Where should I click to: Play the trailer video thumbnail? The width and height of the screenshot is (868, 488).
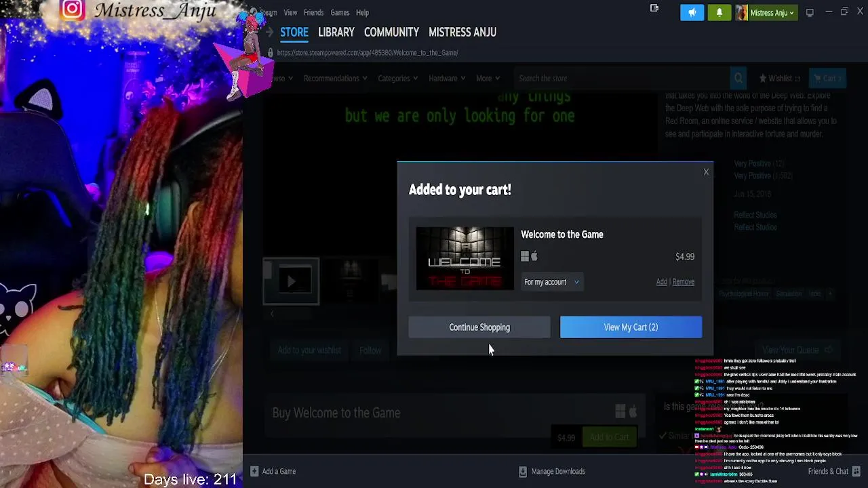pyautogui.click(x=291, y=281)
